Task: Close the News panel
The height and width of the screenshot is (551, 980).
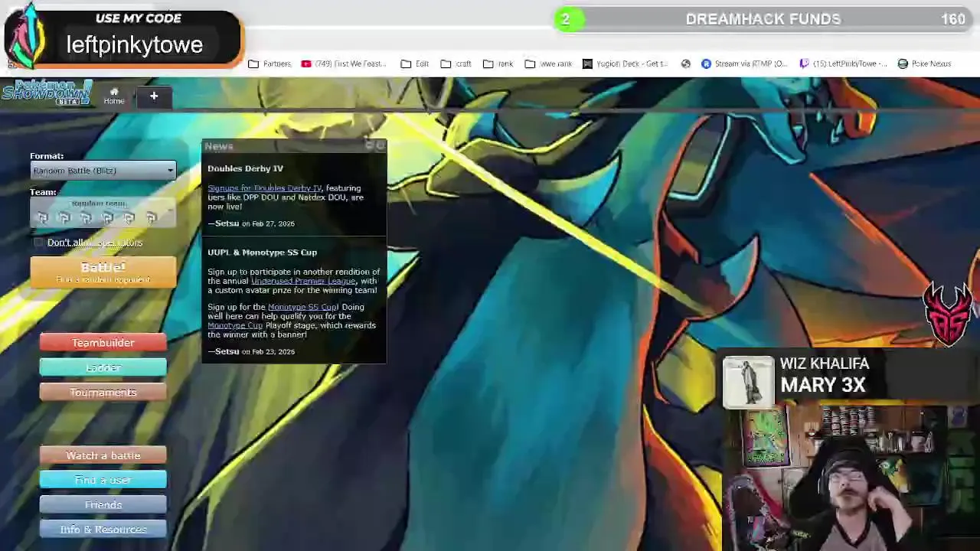Action: pyautogui.click(x=381, y=145)
